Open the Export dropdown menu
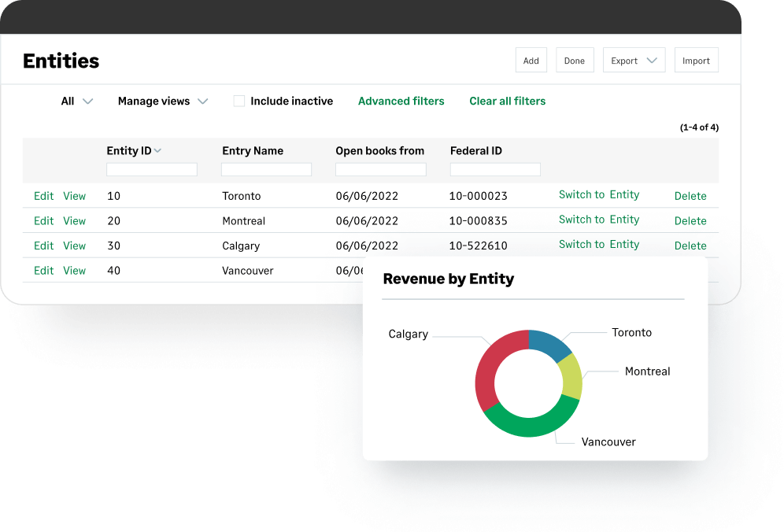 coord(634,61)
